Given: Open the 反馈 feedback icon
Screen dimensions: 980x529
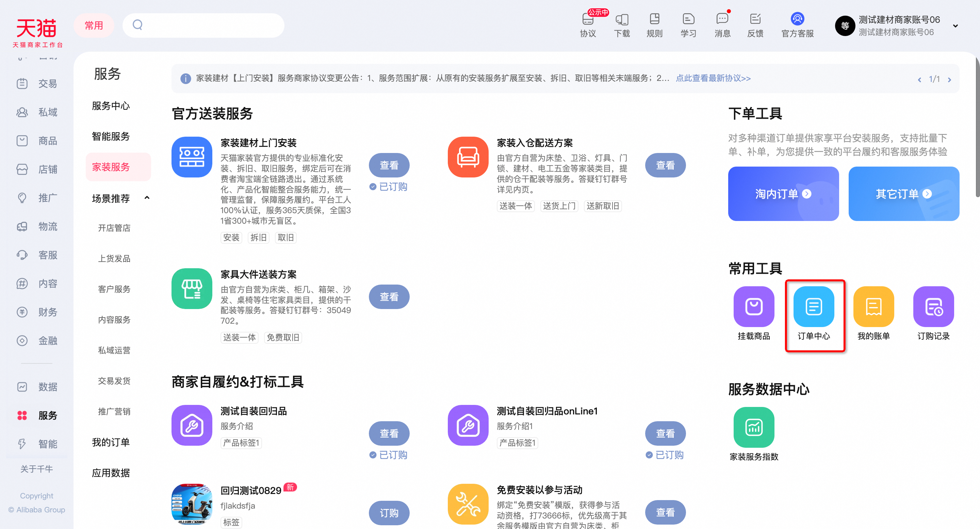Looking at the screenshot, I should pyautogui.click(x=755, y=25).
